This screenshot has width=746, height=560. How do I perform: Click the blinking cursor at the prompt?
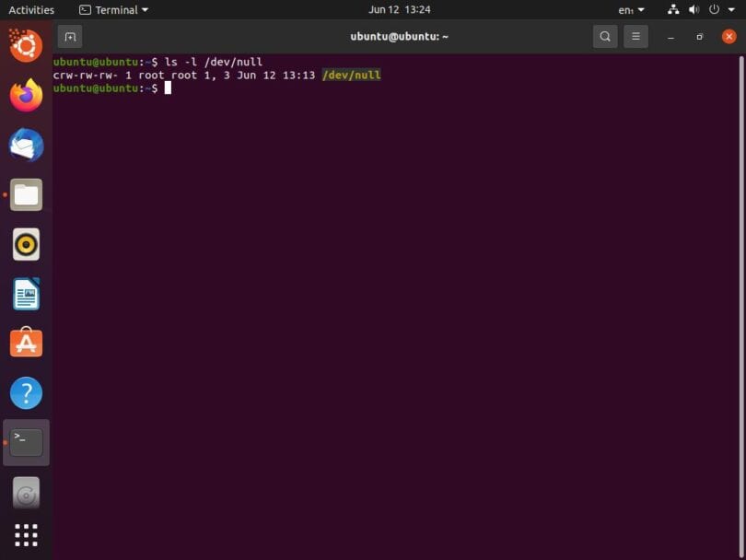pyautogui.click(x=169, y=87)
